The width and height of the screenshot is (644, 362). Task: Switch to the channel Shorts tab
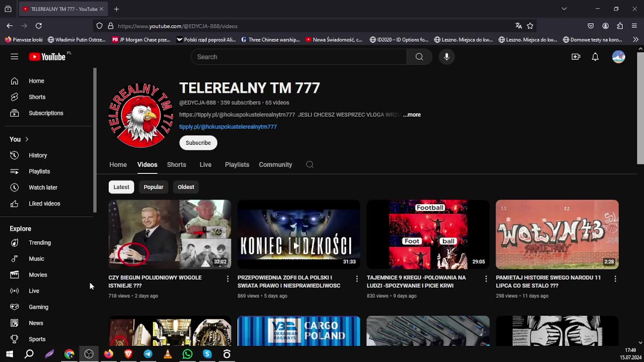(x=177, y=164)
